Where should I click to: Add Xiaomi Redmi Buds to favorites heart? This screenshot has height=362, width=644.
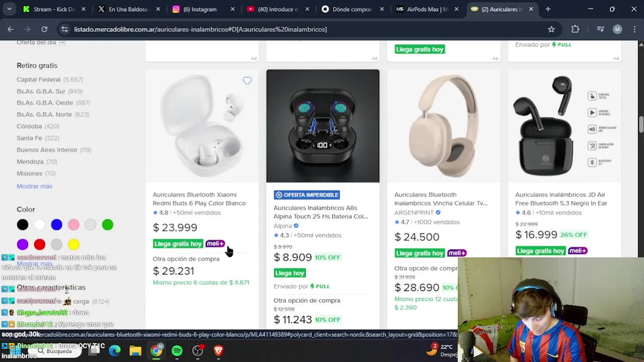247,80
